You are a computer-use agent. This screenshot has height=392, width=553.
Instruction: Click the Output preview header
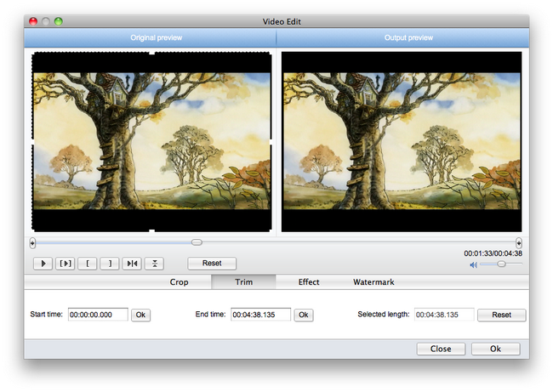408,37
